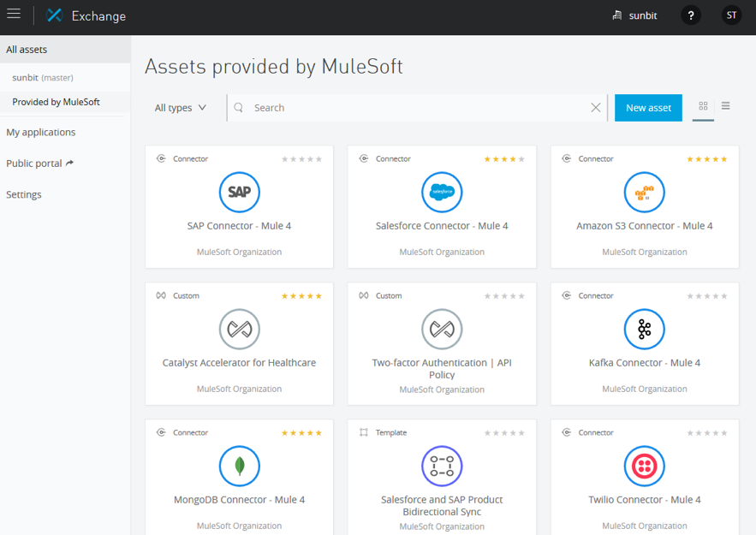This screenshot has height=535, width=756.
Task: Open the Salesforce connector logo
Action: pyautogui.click(x=442, y=193)
